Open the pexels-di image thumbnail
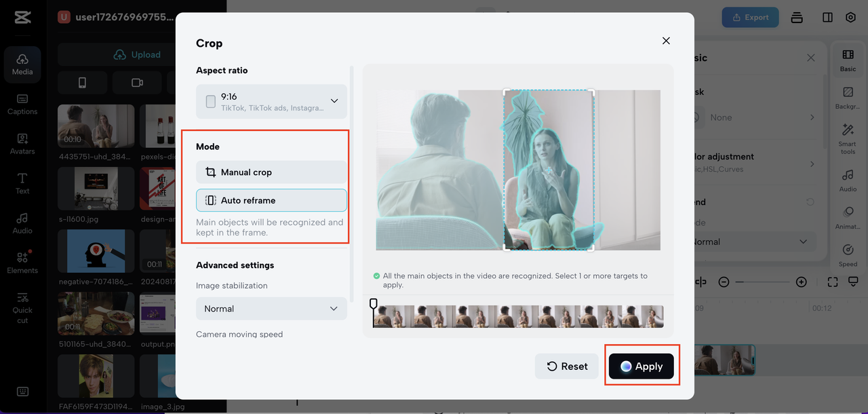This screenshot has height=414, width=868. [157, 126]
